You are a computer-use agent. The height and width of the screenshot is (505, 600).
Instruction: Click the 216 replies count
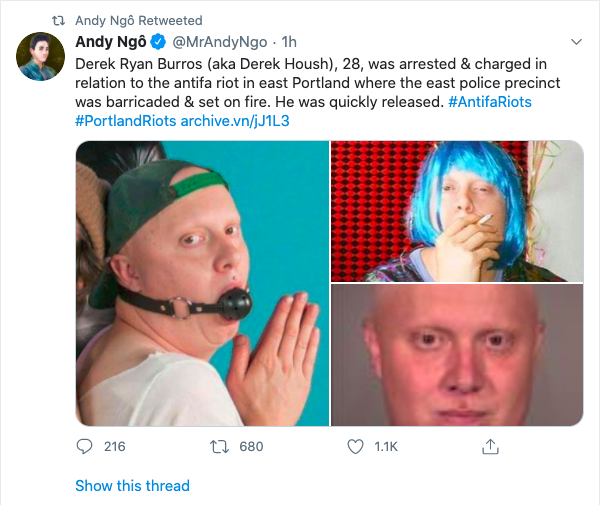click(114, 446)
